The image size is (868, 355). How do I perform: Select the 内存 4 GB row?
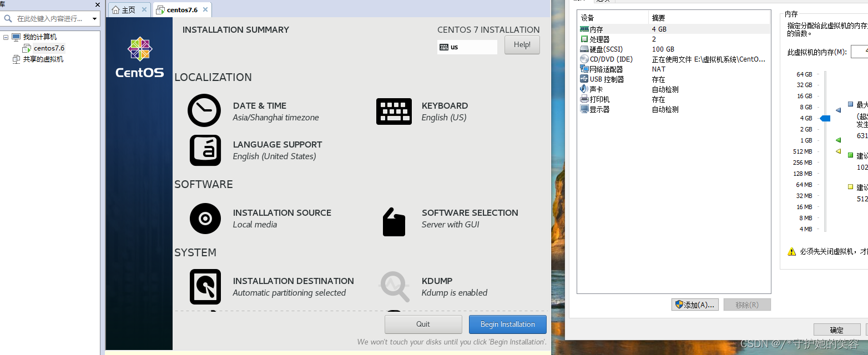[x=674, y=29]
